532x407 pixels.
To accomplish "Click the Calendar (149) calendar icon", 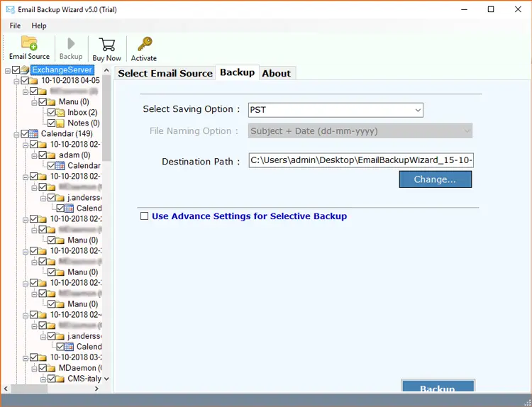I will tap(34, 134).
